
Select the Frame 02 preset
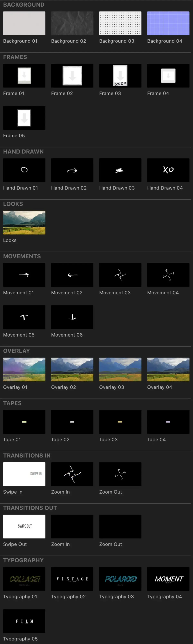pos(72,75)
